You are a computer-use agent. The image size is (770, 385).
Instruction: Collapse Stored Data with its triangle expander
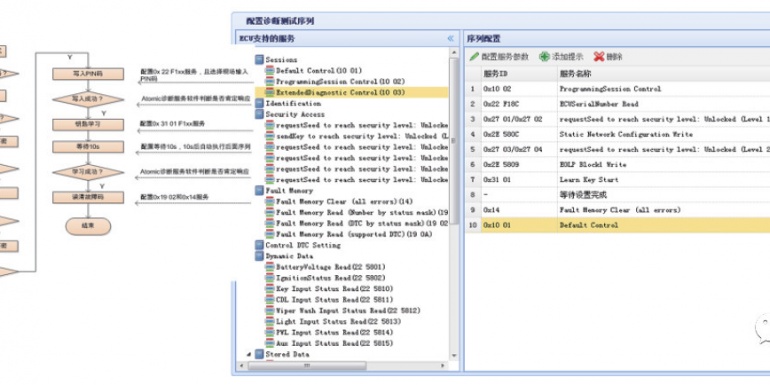248,354
